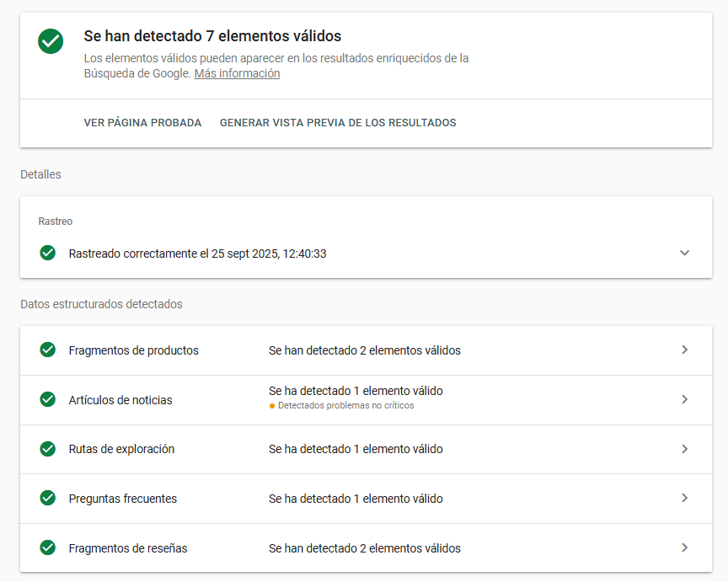
Task: Click the large green checkmark beside the 7 elementos válidos heading
Action: coord(51,41)
